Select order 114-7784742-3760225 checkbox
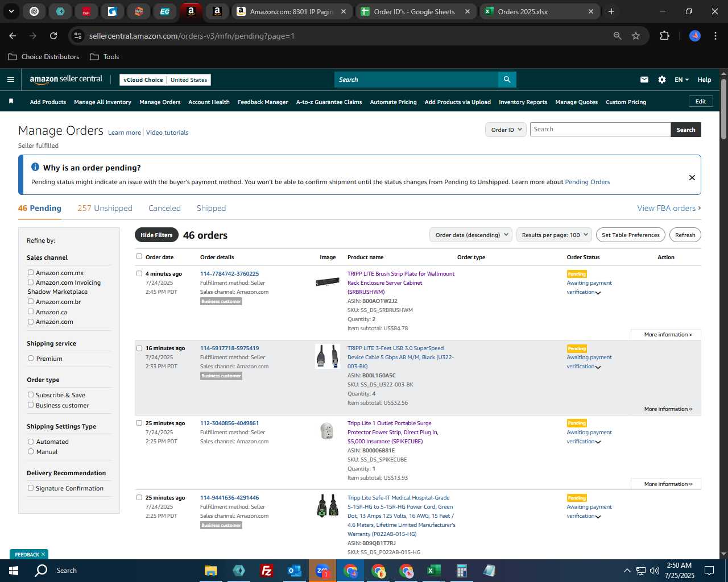 tap(139, 273)
